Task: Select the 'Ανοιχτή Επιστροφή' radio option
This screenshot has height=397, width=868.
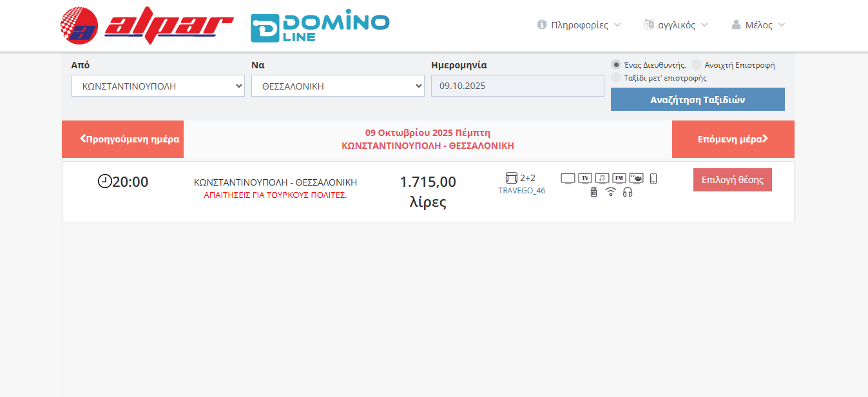Action: pos(697,64)
